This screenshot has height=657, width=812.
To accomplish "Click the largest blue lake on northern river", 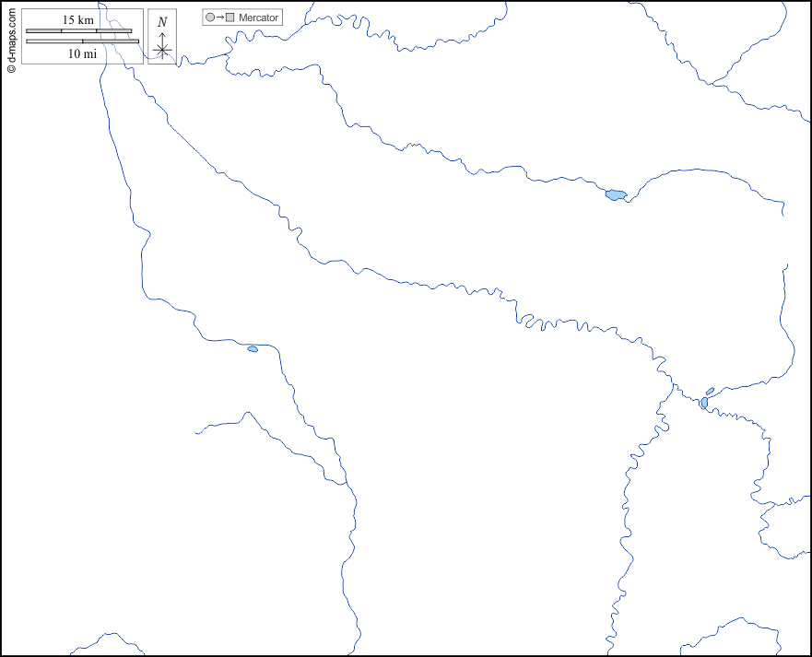I will (x=616, y=194).
